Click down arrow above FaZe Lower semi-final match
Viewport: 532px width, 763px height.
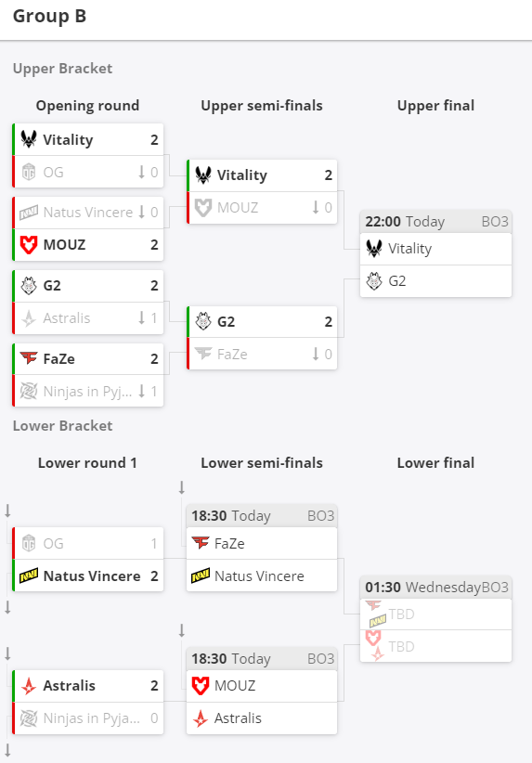tap(182, 487)
